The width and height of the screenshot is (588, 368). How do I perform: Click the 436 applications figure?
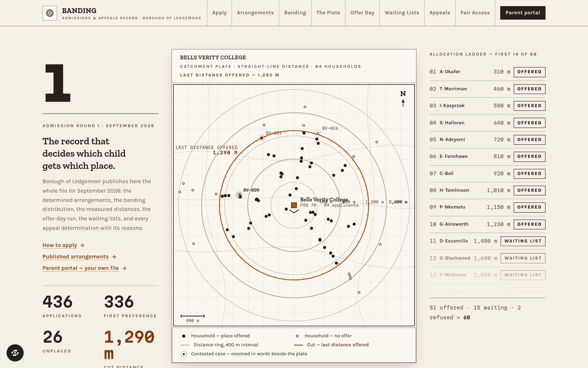[58, 302]
